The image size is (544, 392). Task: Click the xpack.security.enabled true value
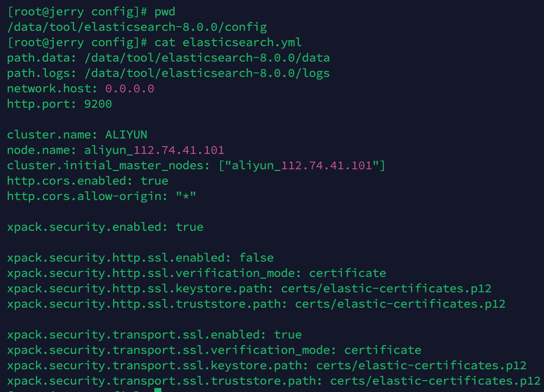coord(189,227)
